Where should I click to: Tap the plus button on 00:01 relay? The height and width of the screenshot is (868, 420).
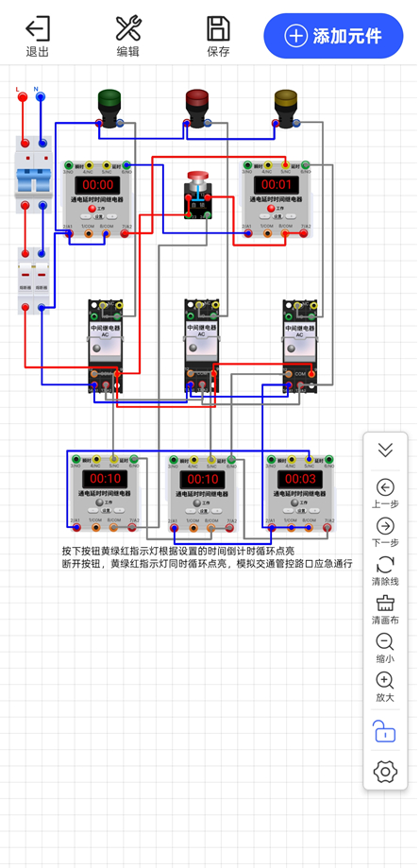coord(291,216)
